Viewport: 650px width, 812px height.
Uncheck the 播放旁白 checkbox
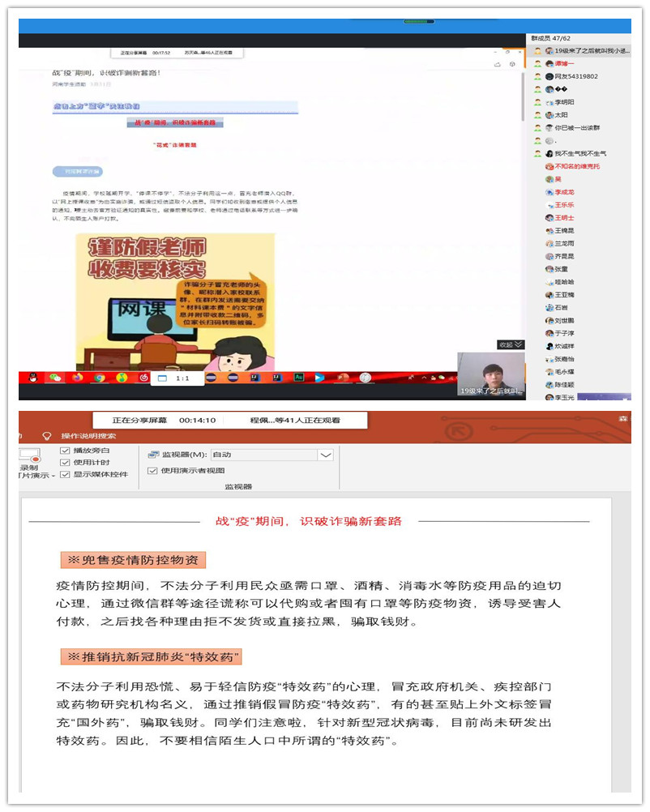tap(66, 451)
